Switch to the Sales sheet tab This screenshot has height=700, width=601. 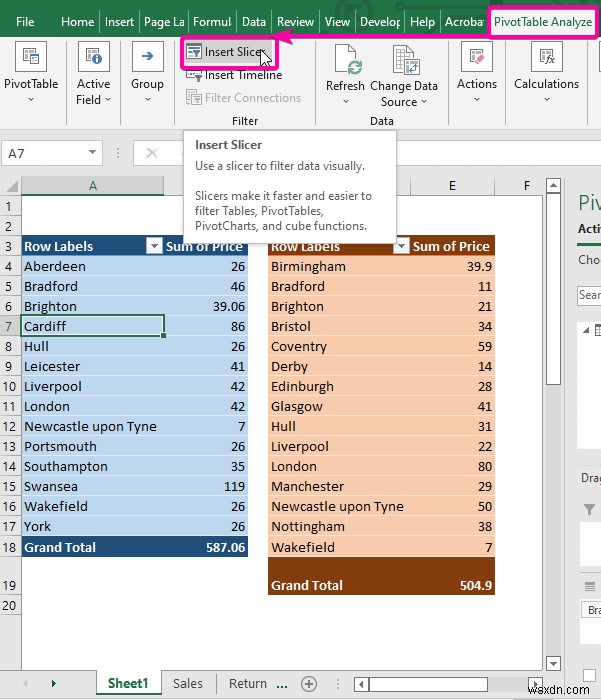[x=188, y=683]
